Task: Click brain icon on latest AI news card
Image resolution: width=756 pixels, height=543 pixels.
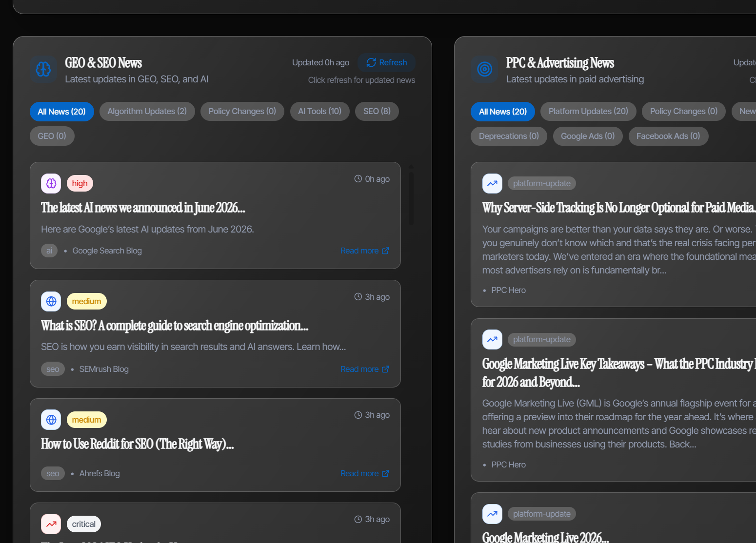Action: coord(51,183)
